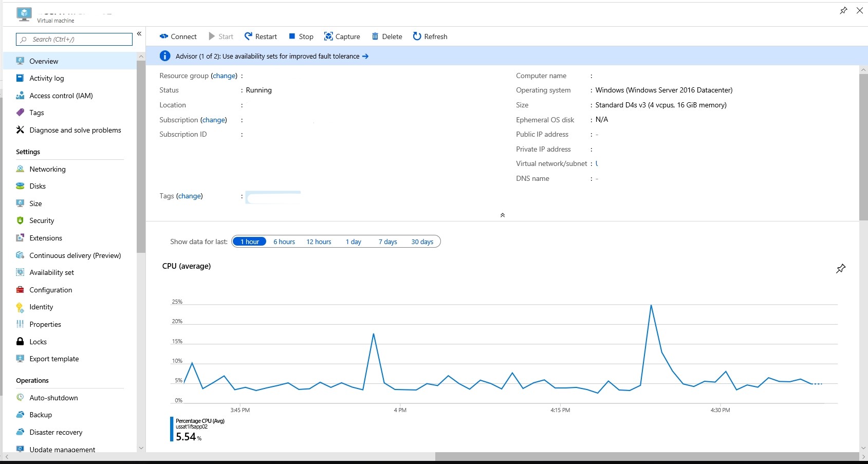This screenshot has width=868, height=464.
Task: Click the Connect toolbar icon
Action: pos(164,36)
